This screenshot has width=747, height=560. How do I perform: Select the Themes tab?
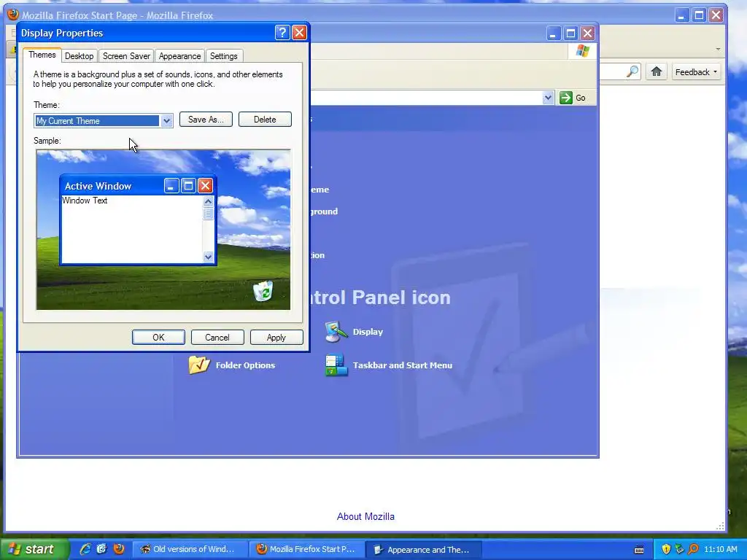pos(42,55)
